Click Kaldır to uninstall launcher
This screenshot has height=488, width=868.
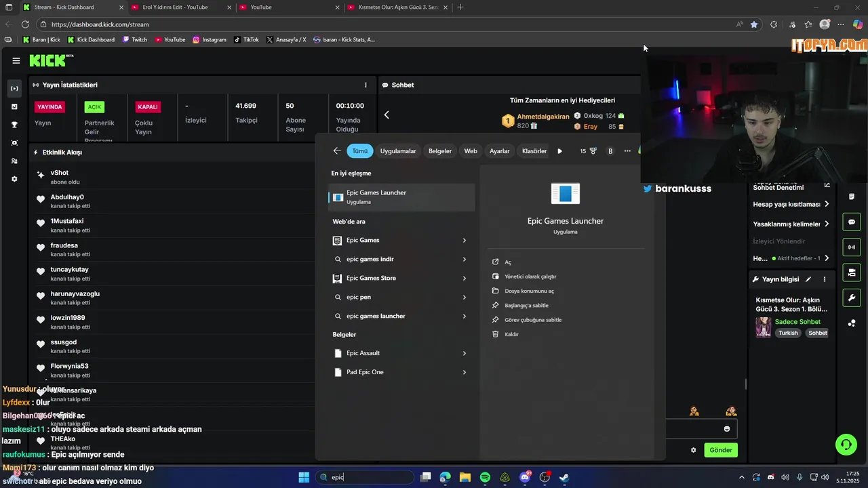tap(511, 334)
